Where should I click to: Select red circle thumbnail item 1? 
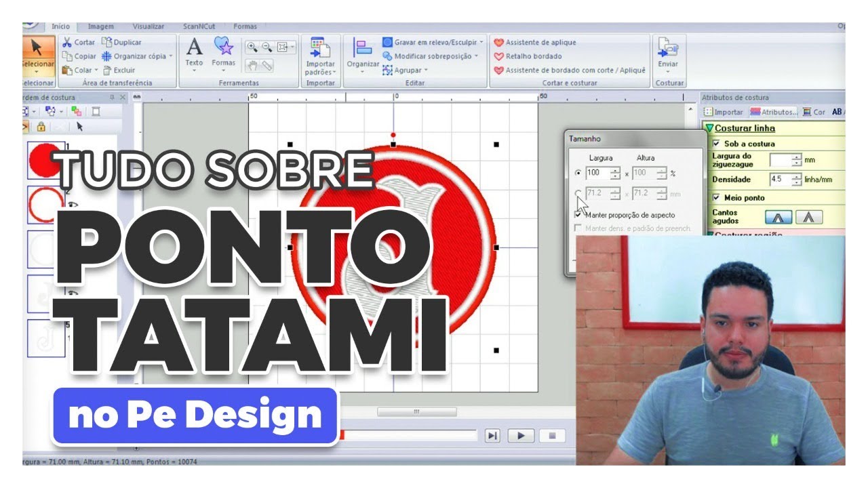(45, 160)
